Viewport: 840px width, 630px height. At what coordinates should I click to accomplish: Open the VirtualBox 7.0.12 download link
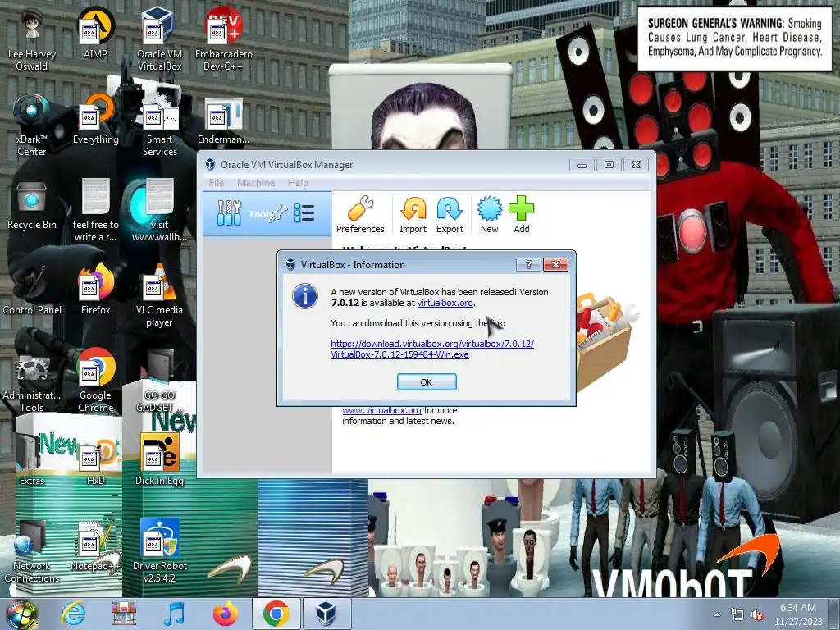(x=431, y=349)
